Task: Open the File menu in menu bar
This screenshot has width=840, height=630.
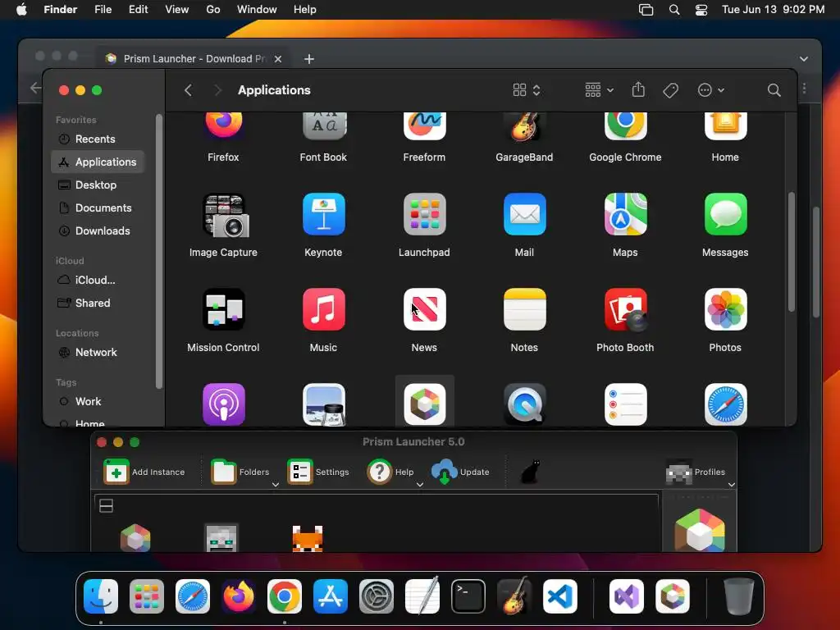Action: pos(103,10)
